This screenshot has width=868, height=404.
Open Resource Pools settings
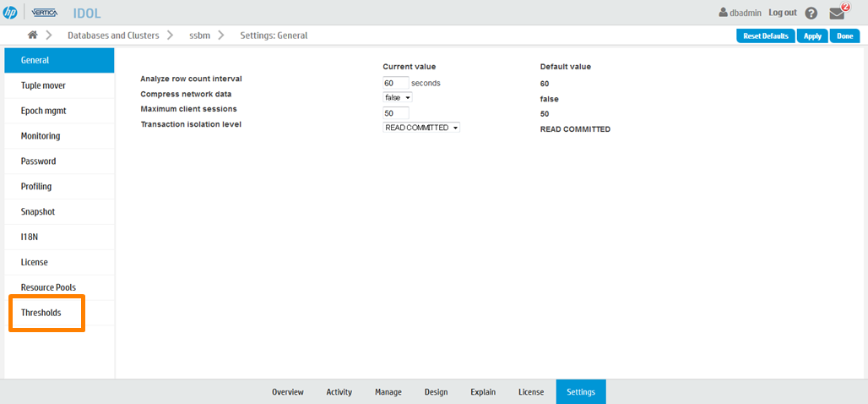tap(48, 287)
